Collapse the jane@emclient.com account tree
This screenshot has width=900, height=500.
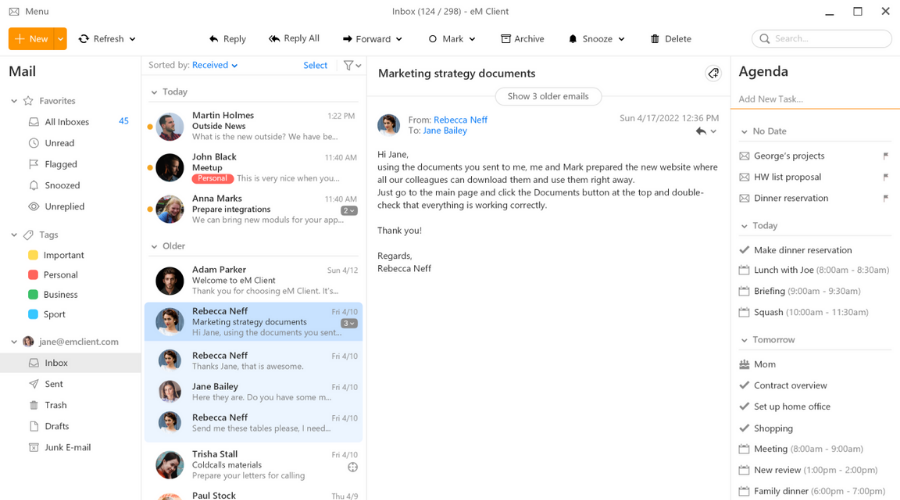point(14,342)
